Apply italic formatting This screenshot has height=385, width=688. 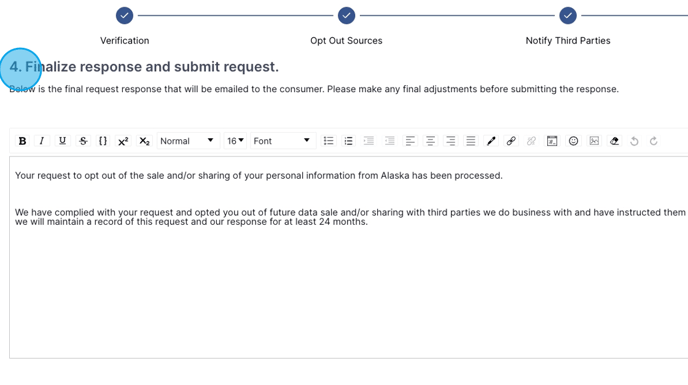click(x=42, y=141)
